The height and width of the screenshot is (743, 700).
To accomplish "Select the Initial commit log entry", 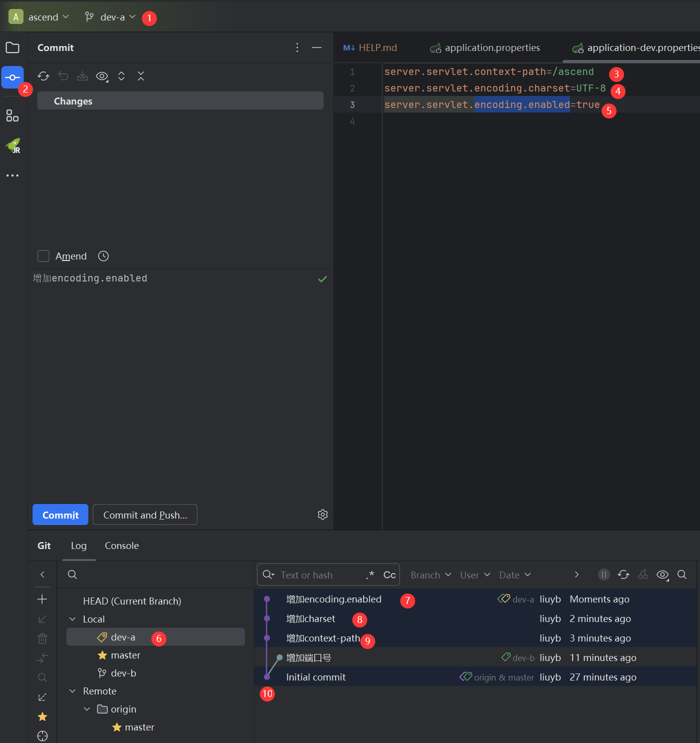I will (x=316, y=677).
